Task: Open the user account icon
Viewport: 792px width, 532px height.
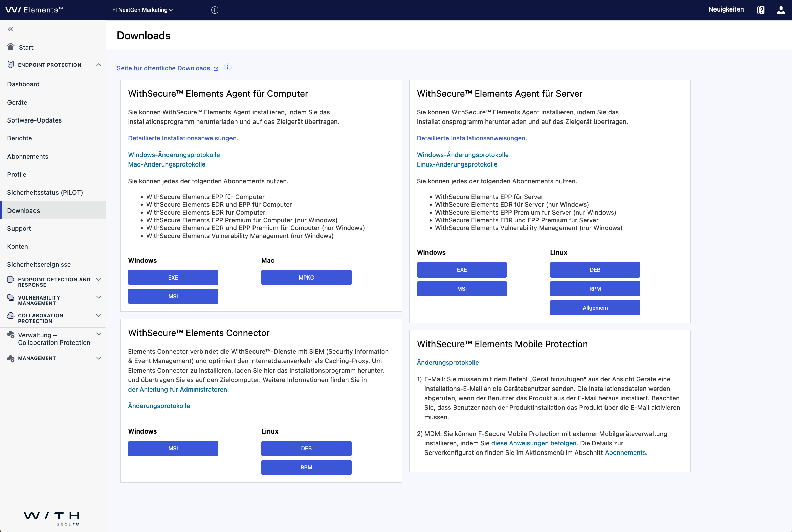Action: point(781,10)
